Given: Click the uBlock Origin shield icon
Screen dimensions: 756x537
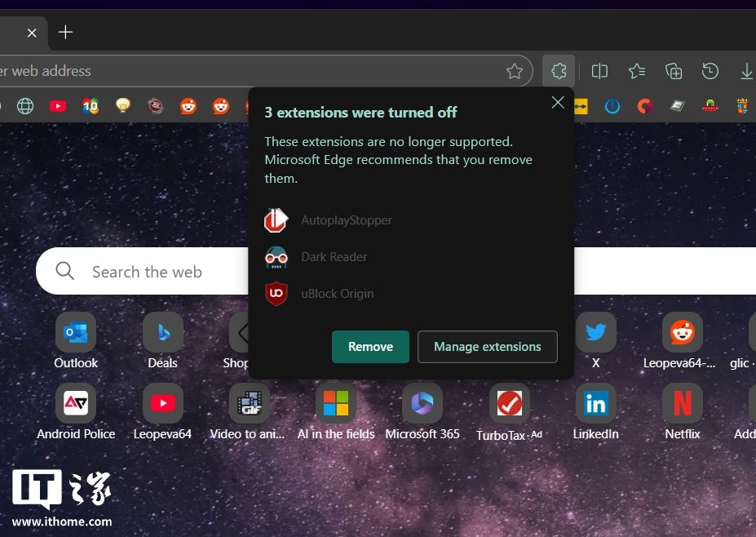Looking at the screenshot, I should point(276,294).
